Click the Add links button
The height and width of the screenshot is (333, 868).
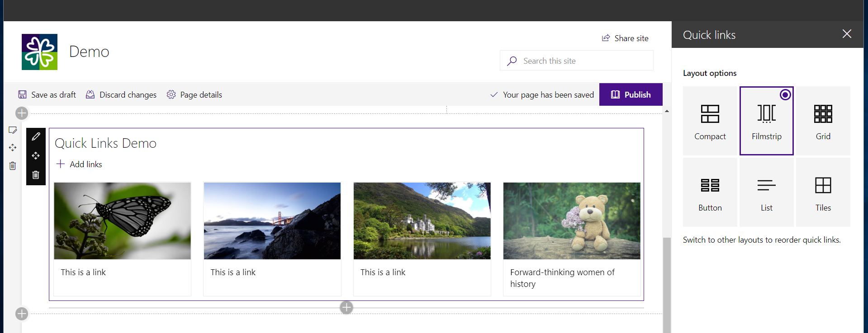(79, 164)
